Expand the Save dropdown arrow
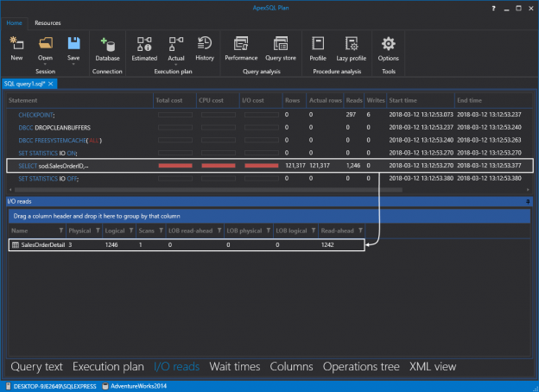 coord(73,64)
